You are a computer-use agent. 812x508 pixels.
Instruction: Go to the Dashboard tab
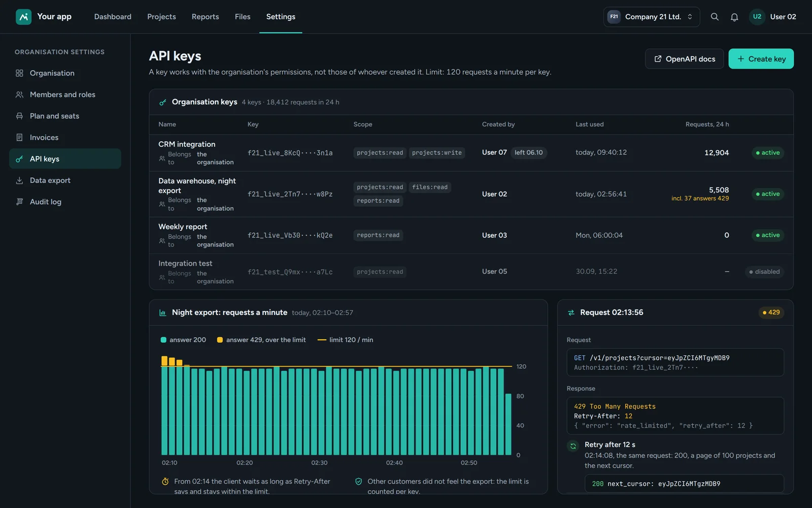[x=113, y=17]
